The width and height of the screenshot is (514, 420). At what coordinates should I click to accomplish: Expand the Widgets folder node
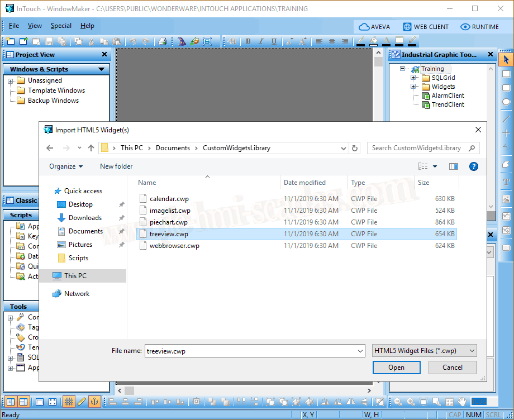coord(413,87)
